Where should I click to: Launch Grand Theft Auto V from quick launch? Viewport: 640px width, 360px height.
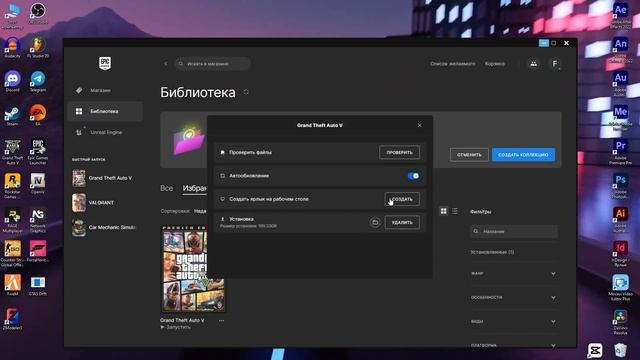pyautogui.click(x=104, y=178)
